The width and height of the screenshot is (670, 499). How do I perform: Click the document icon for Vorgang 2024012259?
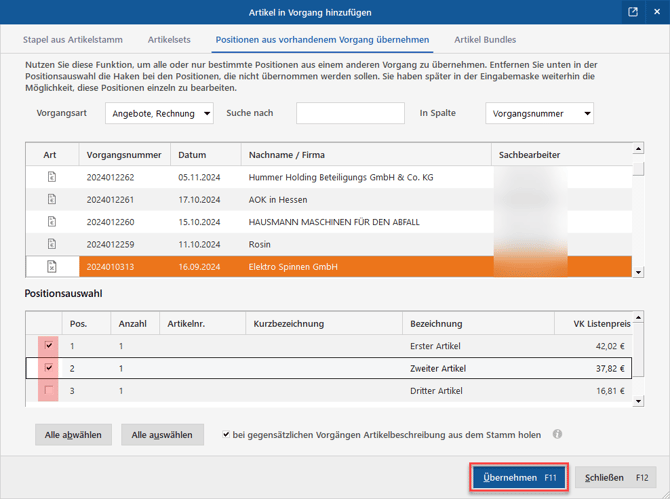(x=52, y=244)
